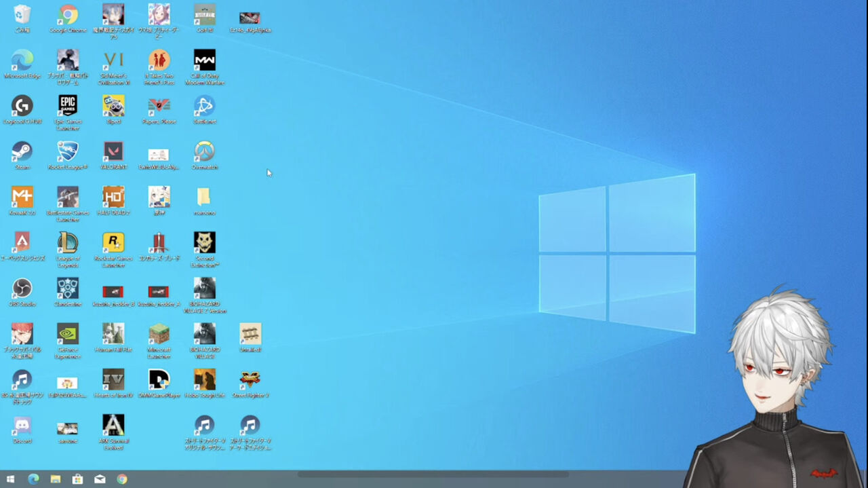The width and height of the screenshot is (868, 488).
Task: Open the Logicool G HUB shortcut
Action: pos(22,106)
